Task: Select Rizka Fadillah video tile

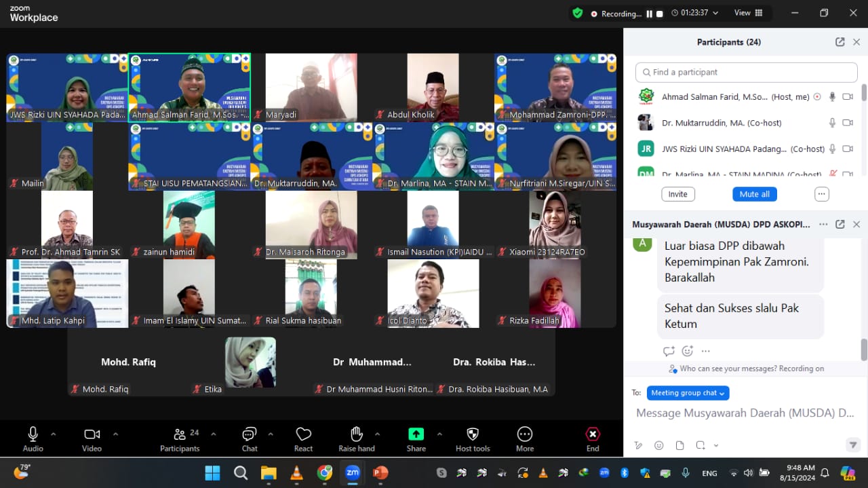Action: pos(555,293)
